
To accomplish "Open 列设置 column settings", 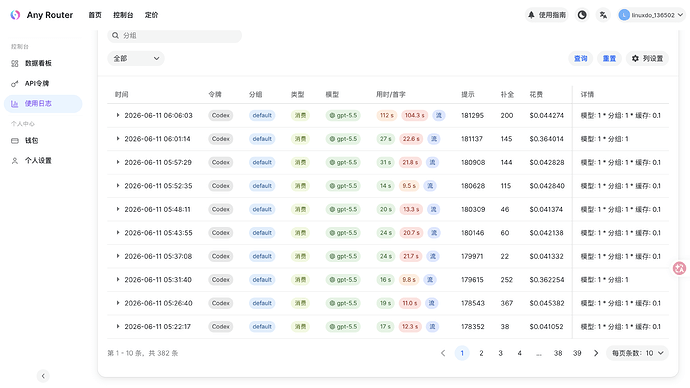I will click(647, 59).
